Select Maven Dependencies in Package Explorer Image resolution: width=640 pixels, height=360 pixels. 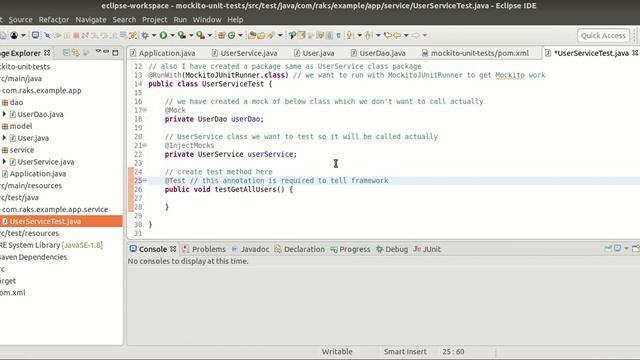pyautogui.click(x=33, y=257)
